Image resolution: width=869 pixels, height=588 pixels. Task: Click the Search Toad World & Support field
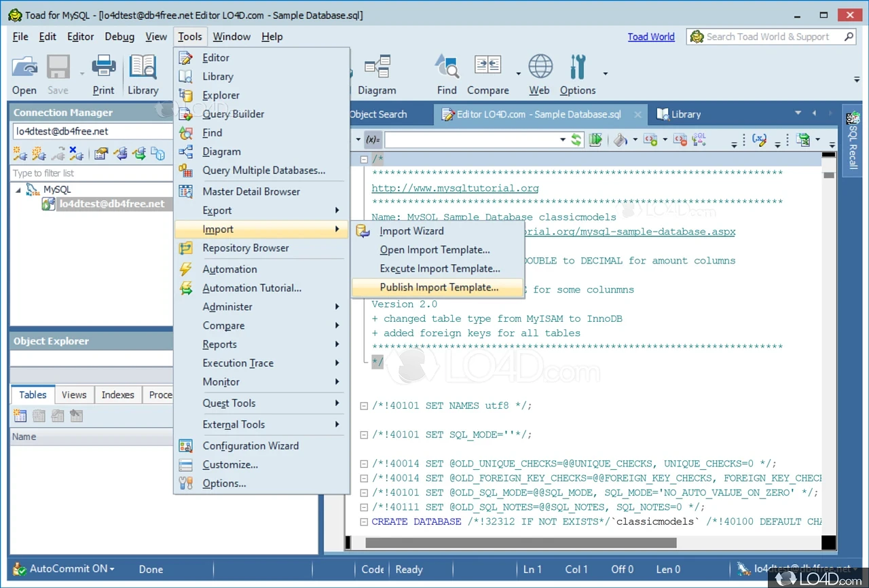(x=767, y=37)
